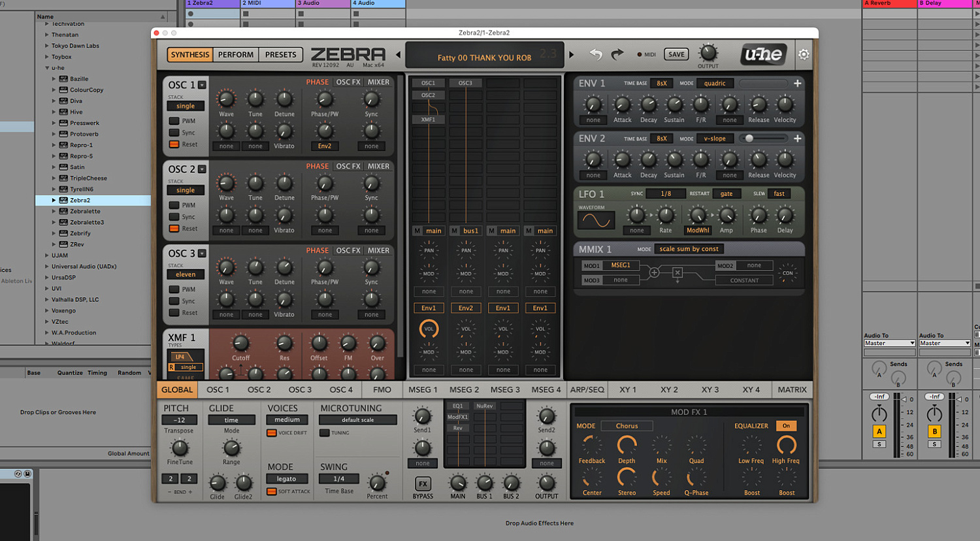Screen dimensions: 980x541
Task: Click the XMF 1 Cutoff knob
Action: (x=240, y=344)
